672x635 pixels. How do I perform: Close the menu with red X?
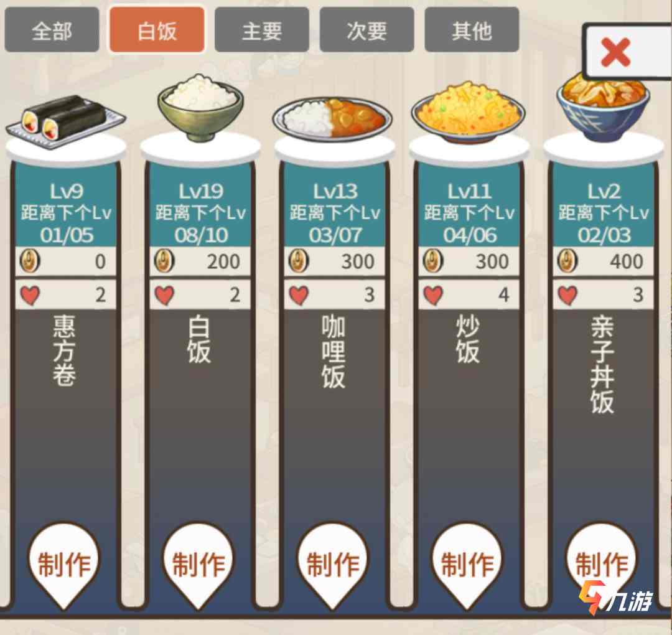tap(616, 52)
